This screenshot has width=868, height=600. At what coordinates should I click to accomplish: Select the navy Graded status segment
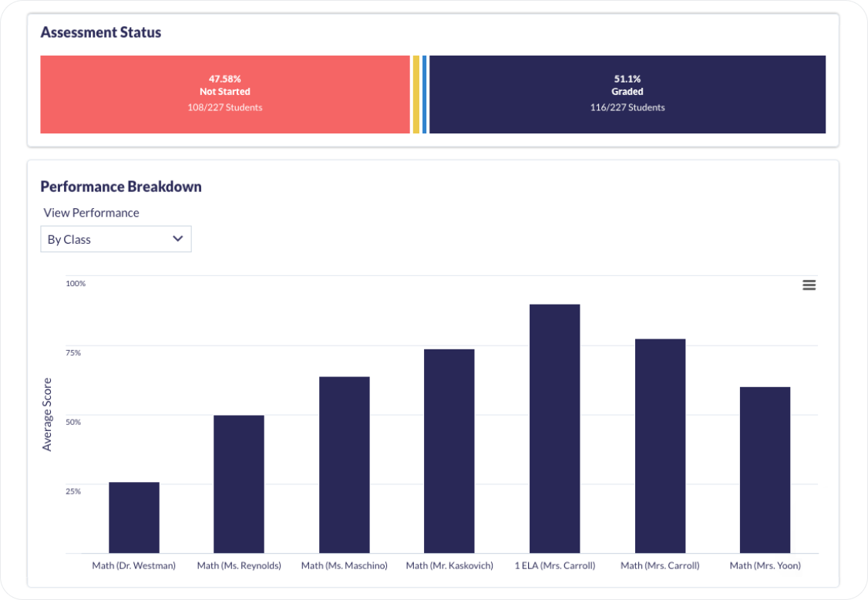pos(627,94)
